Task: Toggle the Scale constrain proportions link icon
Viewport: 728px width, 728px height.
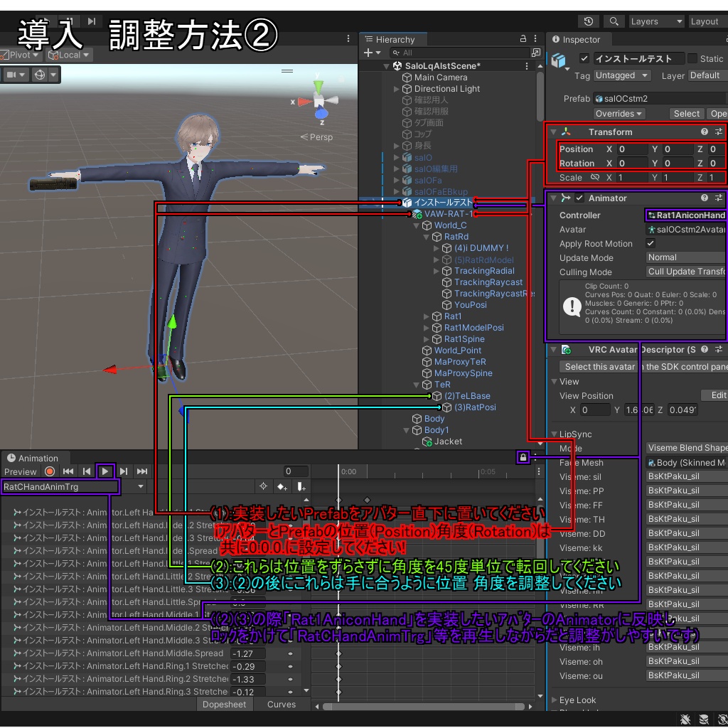Action: click(595, 177)
